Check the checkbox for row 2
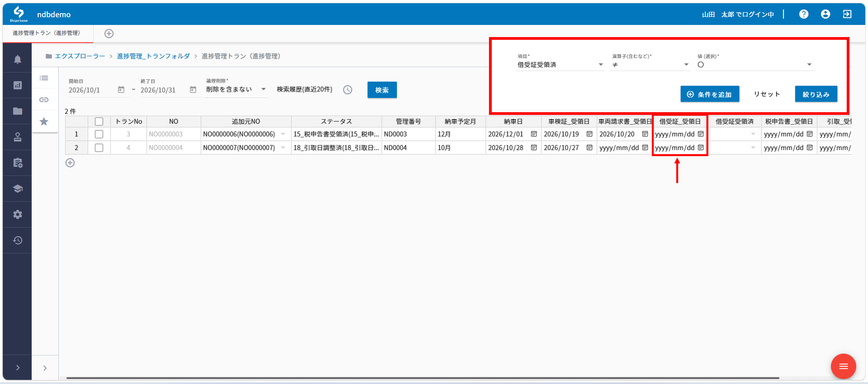 pyautogui.click(x=99, y=148)
